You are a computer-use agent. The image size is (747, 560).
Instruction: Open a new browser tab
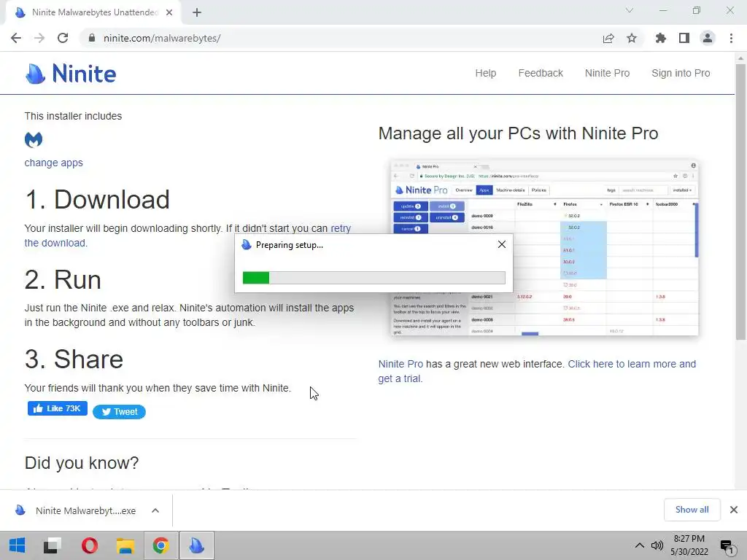point(197,12)
